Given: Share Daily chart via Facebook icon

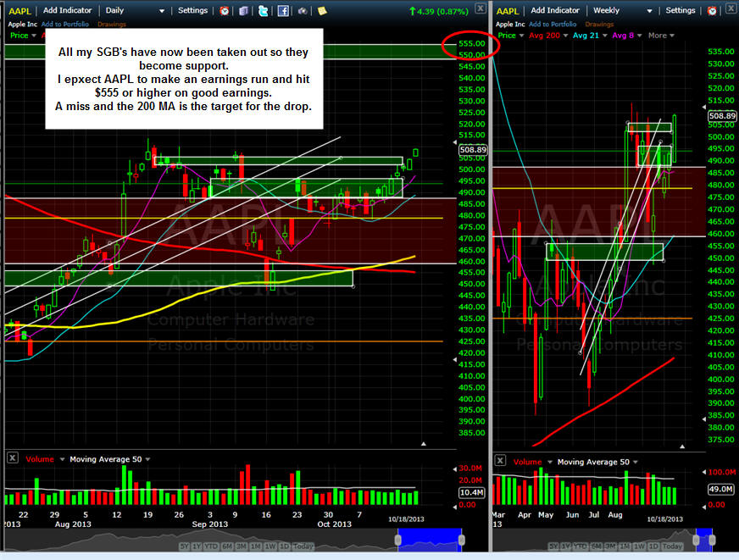Looking at the screenshot, I should click(x=283, y=10).
